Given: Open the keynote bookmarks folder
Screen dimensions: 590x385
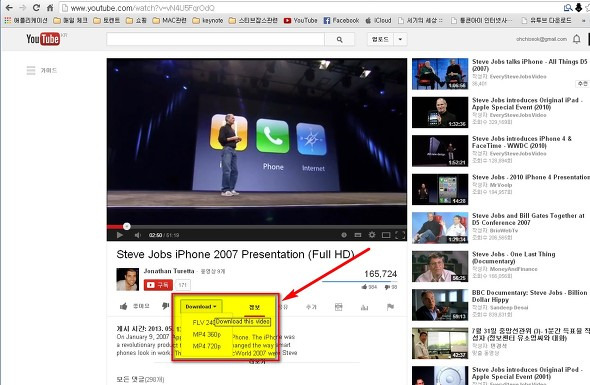Looking at the screenshot, I should (x=208, y=20).
